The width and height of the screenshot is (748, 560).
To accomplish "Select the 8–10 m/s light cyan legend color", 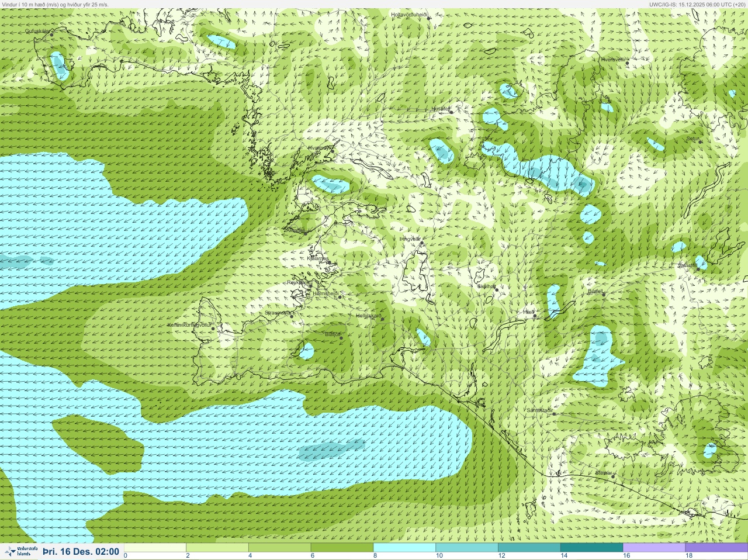I will pos(404,547).
